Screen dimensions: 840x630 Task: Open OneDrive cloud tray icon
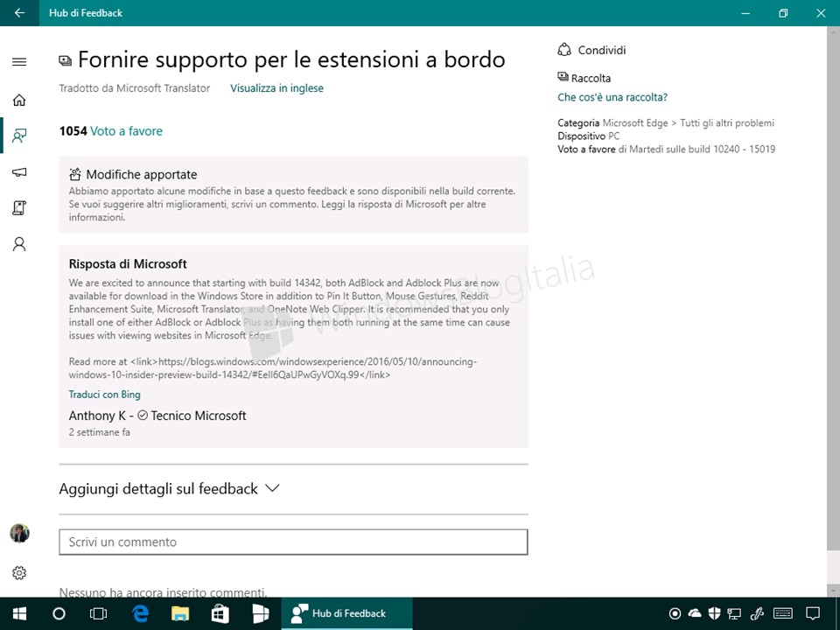pos(695,613)
